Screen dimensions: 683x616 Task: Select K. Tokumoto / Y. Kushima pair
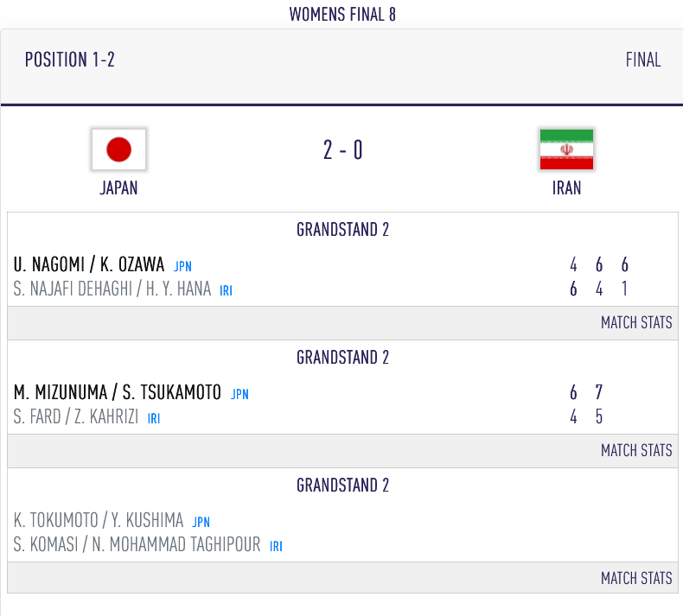point(99,520)
